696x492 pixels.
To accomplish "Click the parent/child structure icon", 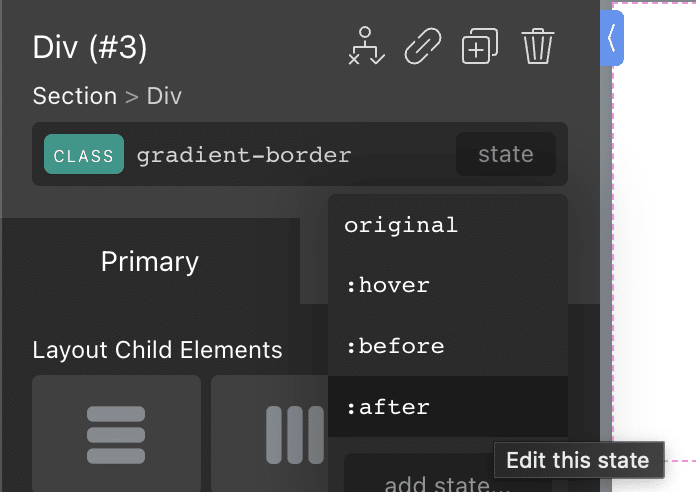I will (366, 46).
